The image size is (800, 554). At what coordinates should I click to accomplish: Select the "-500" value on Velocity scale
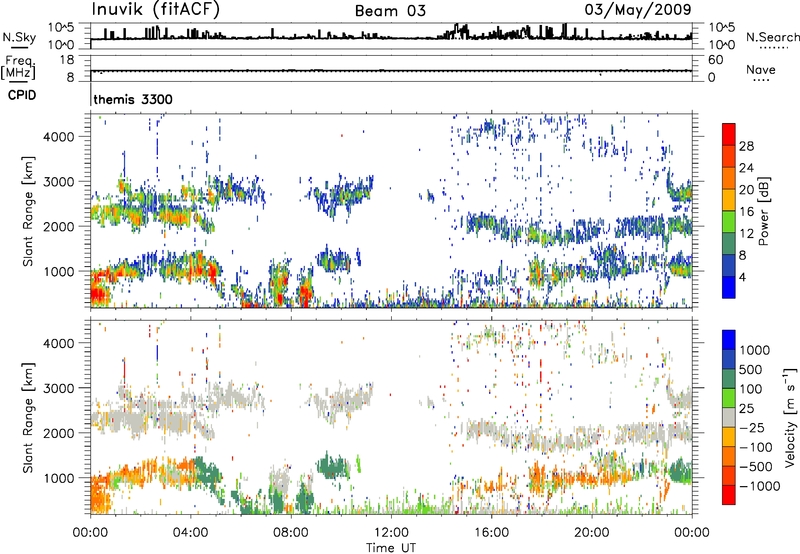tap(756, 466)
